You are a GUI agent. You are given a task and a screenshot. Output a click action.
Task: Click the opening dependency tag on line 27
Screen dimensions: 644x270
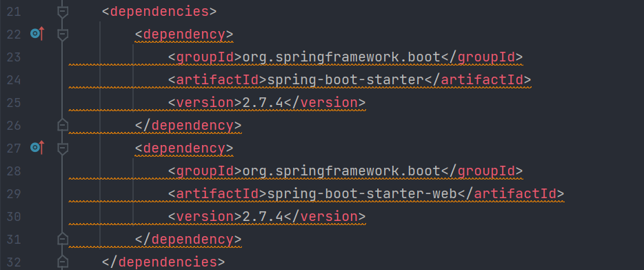click(x=184, y=148)
